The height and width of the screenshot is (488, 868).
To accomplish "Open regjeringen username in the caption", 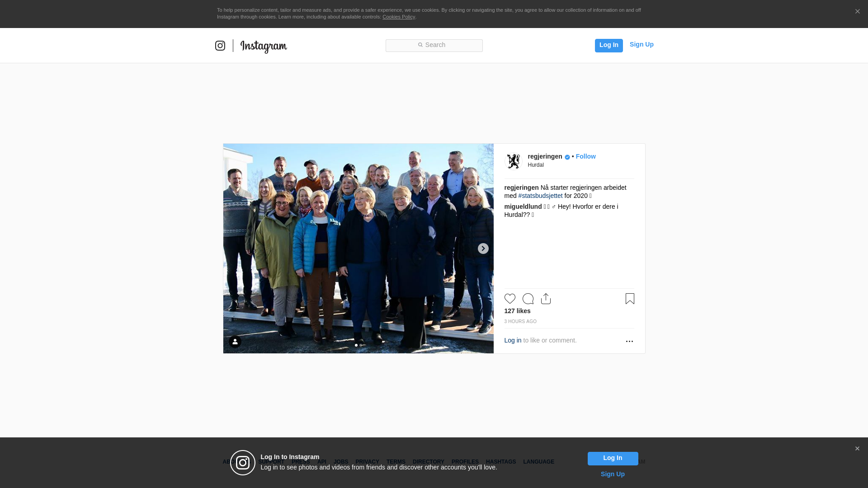I will click(522, 188).
